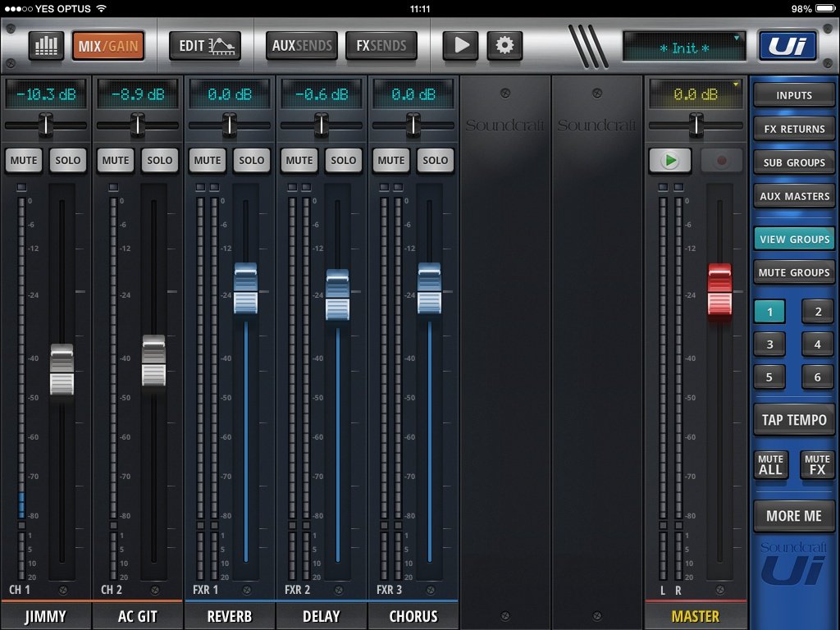Toggle MUTE FX
Screen dimensions: 840x630
point(817,464)
